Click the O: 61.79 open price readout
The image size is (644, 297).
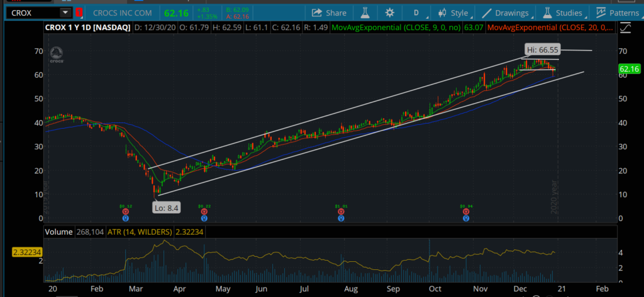point(193,28)
